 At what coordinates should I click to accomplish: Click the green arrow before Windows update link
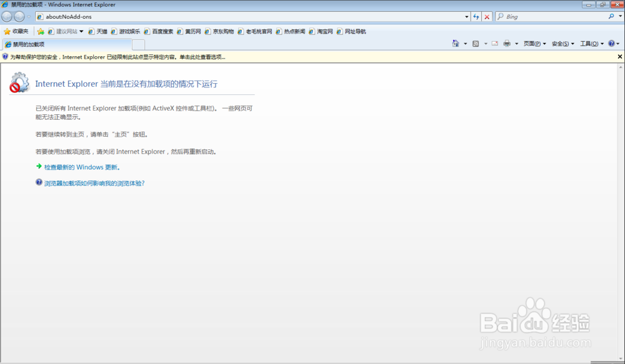39,166
